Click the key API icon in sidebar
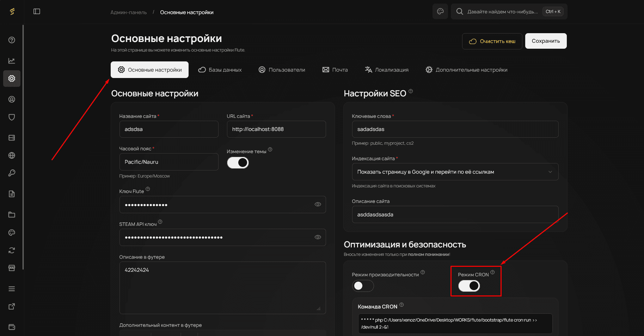644x336 pixels. click(12, 173)
